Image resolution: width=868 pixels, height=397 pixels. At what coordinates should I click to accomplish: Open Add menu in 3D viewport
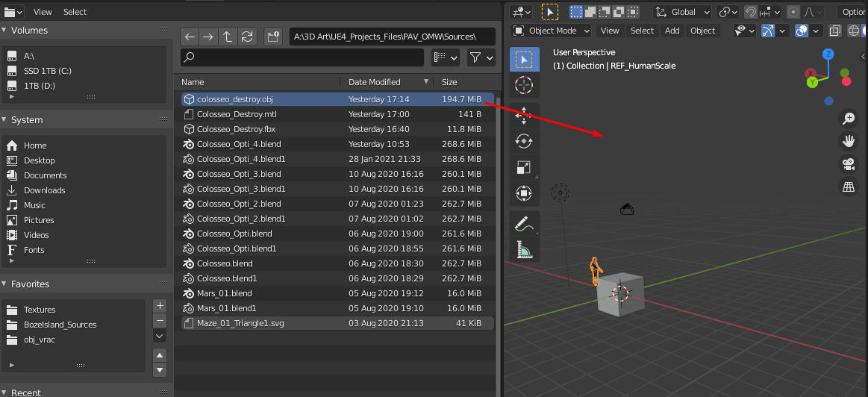(x=672, y=31)
